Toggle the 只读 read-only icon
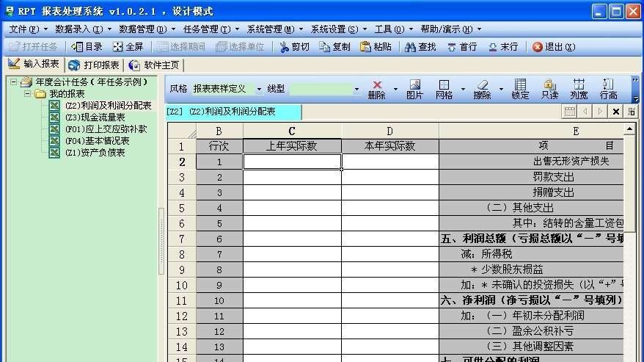The width and height of the screenshot is (644, 362). 549,90
